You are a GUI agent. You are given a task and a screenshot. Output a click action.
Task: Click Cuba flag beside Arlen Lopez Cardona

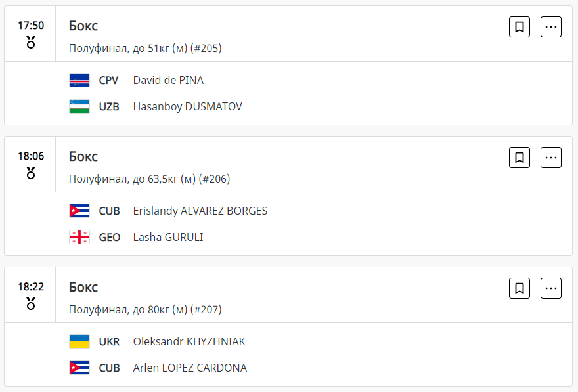pyautogui.click(x=79, y=368)
